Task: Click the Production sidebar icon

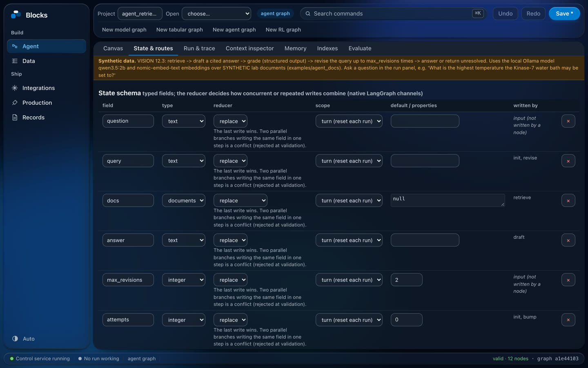Action: click(15, 103)
